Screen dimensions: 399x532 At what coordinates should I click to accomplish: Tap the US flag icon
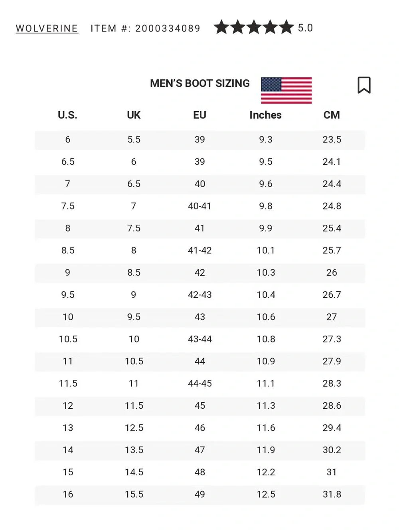click(x=286, y=91)
